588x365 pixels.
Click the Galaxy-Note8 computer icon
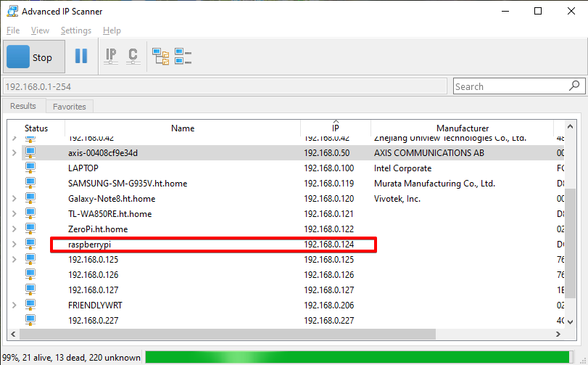click(30, 199)
